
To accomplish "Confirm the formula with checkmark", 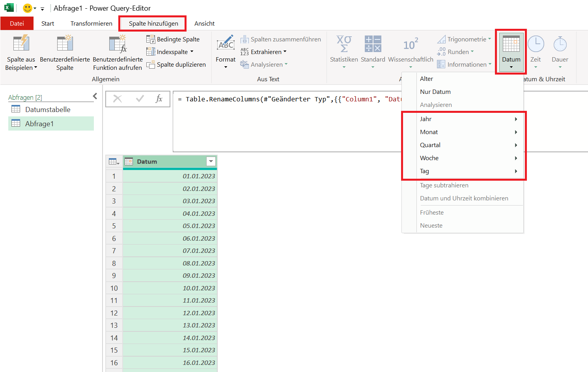I will tap(140, 99).
